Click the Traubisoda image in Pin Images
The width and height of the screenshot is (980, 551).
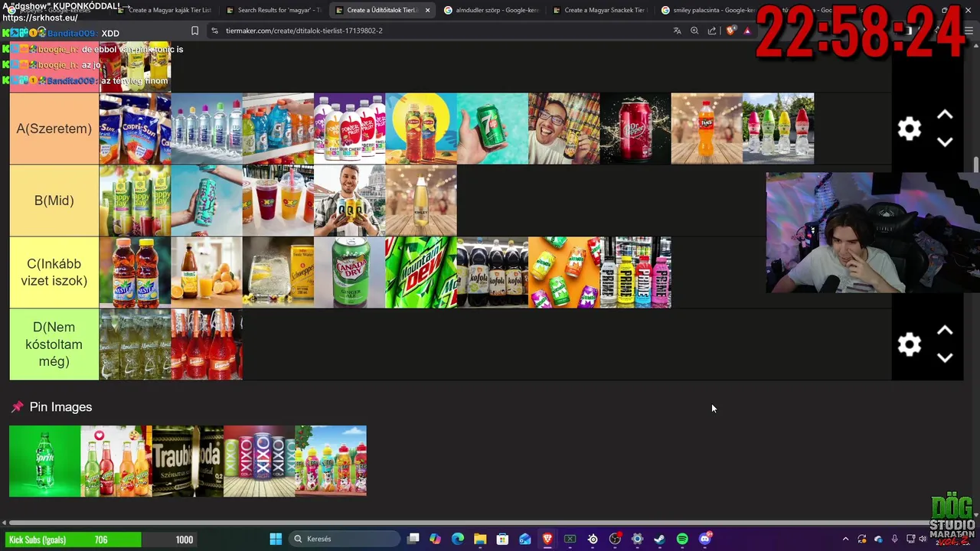188,461
